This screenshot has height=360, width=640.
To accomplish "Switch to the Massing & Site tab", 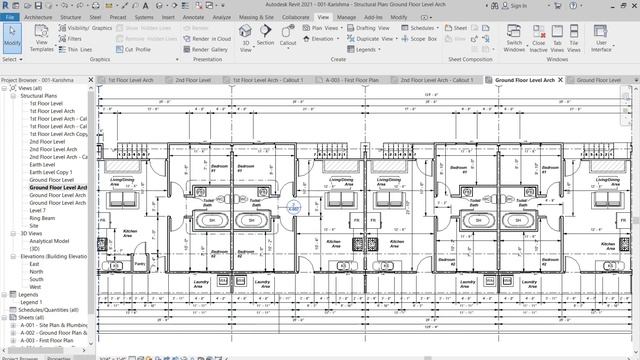I will point(256,17).
